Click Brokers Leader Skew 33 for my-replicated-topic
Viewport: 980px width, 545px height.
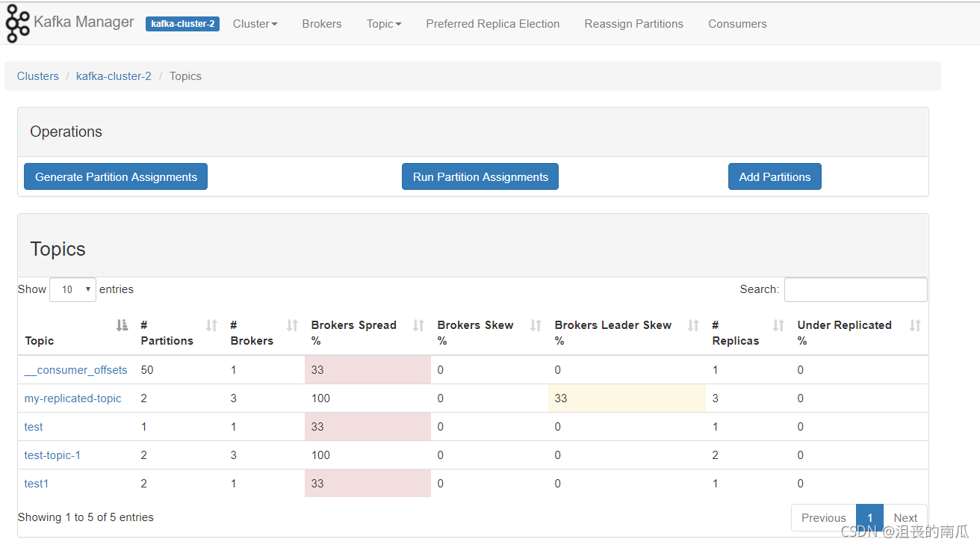561,398
